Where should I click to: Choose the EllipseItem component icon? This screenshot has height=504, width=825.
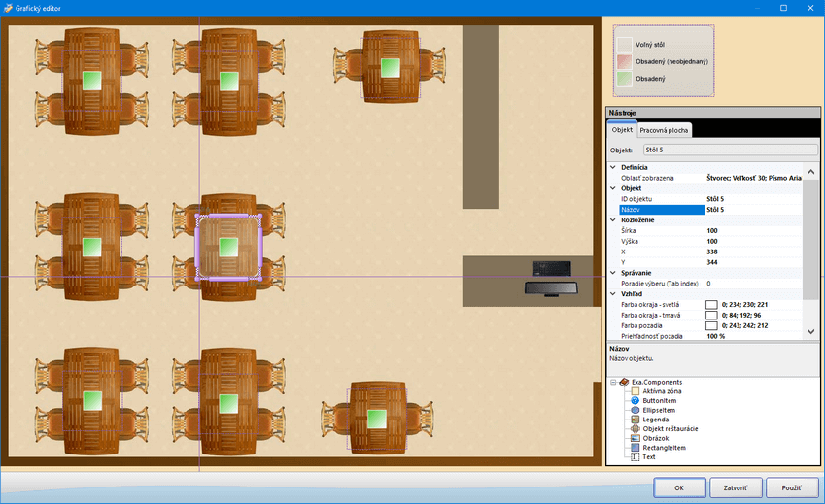(636, 411)
